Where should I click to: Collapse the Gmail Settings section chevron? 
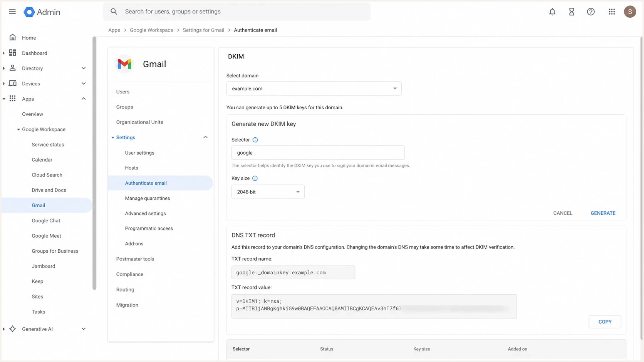coord(205,137)
